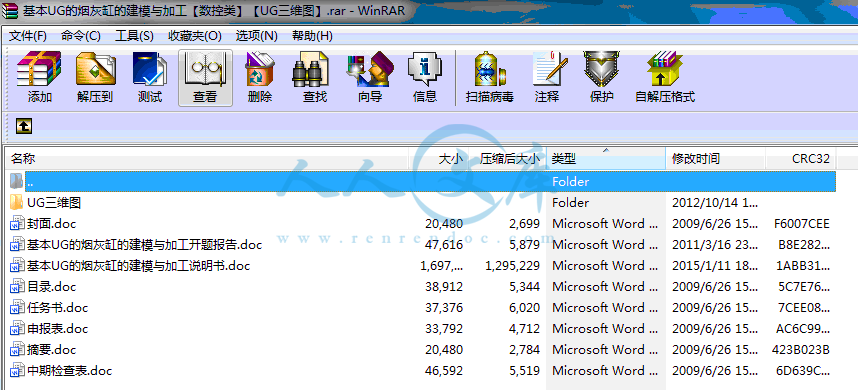Select the file 基本UG的烟灰缸的建模与加工开题报告.doc

pos(144,245)
